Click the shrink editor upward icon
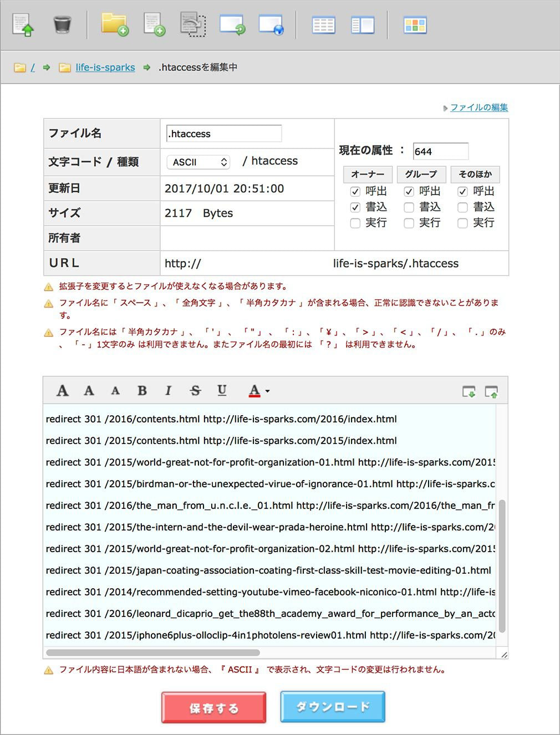The width and height of the screenshot is (560, 735). [491, 392]
